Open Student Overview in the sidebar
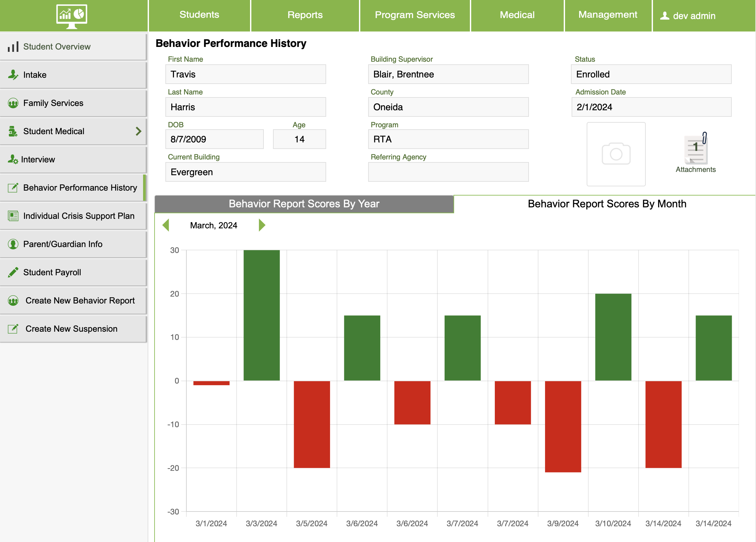Image resolution: width=756 pixels, height=542 pixels. click(73, 47)
